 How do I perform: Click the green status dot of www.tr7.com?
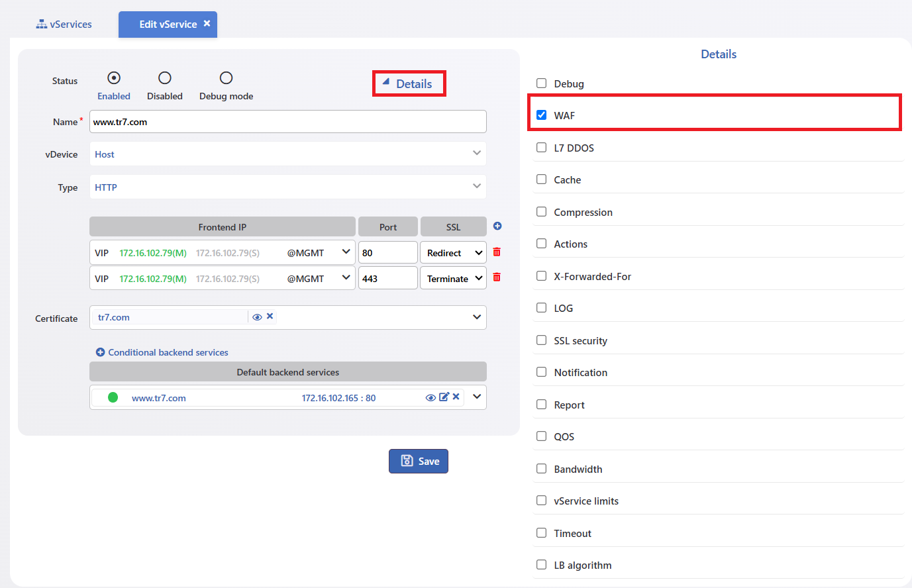[x=113, y=397]
